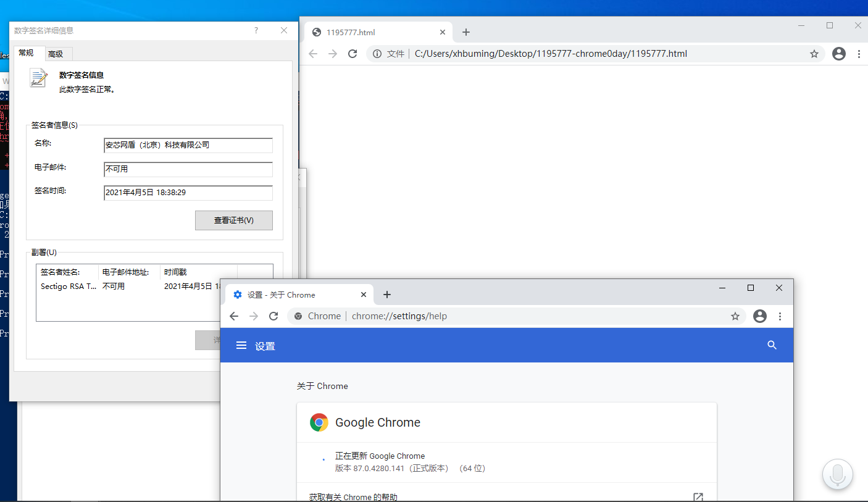Bookmark the 1195777.html page with star

[814, 54]
